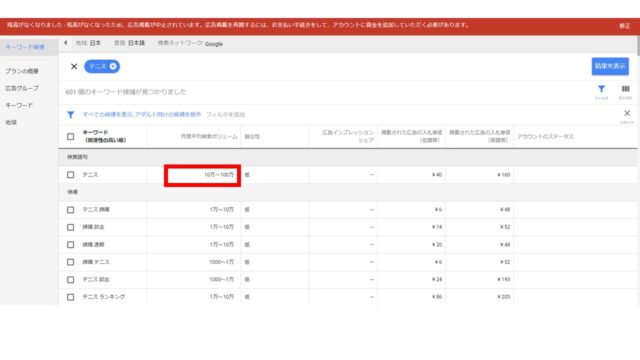The height and width of the screenshot is (360, 640).
Task: Sort by the high-range top of page bid header
Action: tap(480, 136)
